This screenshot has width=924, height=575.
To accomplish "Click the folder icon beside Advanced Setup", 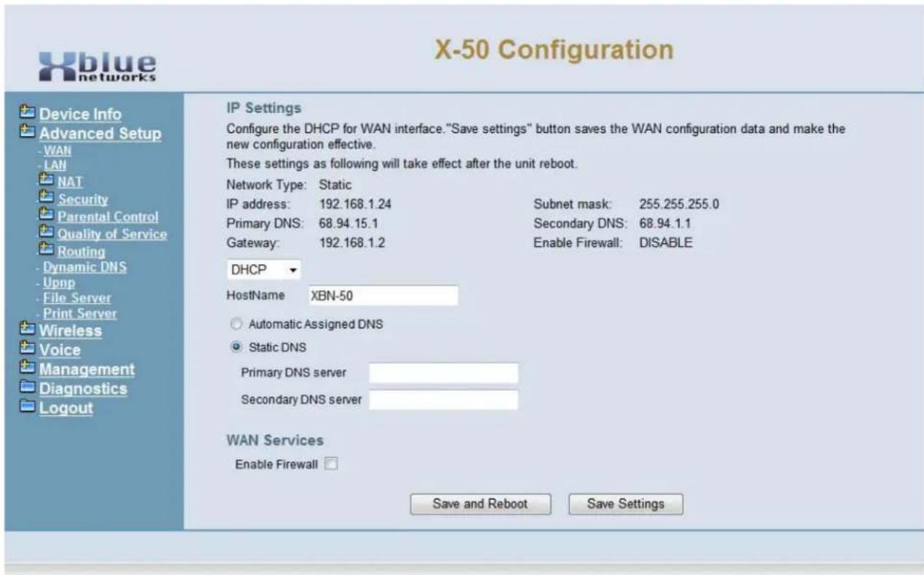I will 28,133.
